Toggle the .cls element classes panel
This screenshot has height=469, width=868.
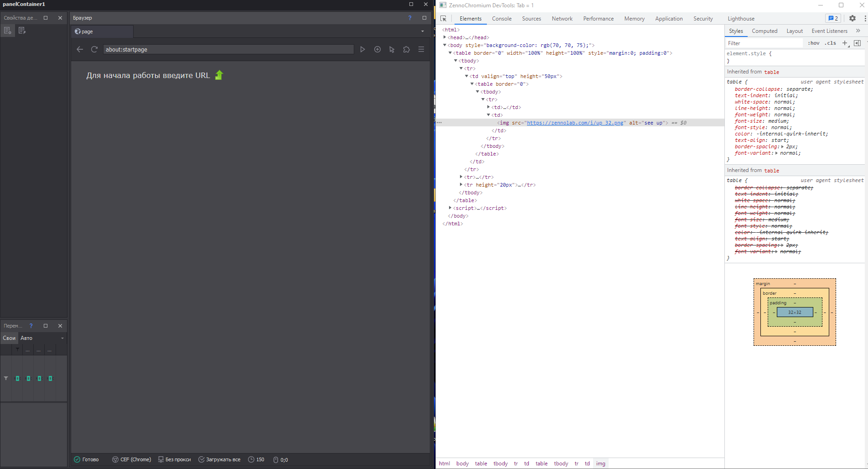830,43
